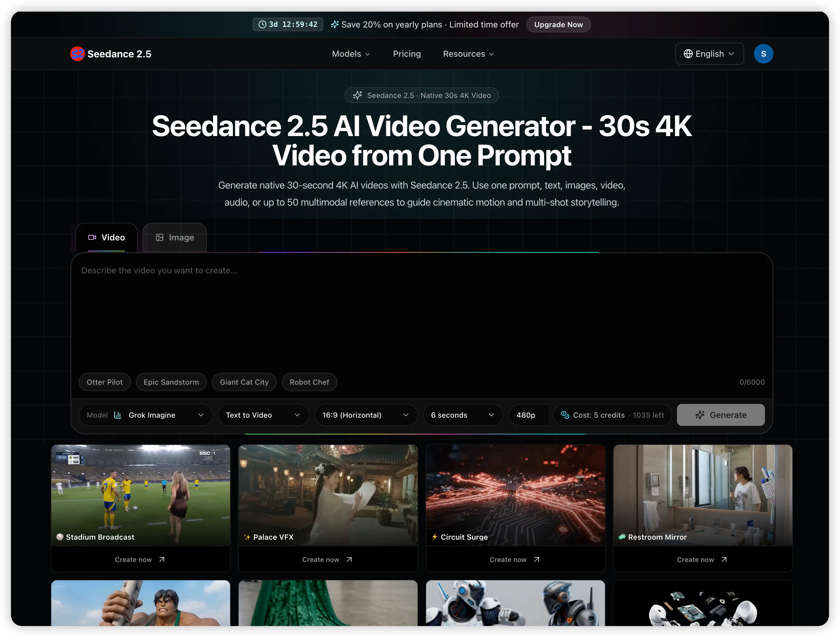
Task: Click the Seedance 2.5 brand name
Action: pyautogui.click(x=119, y=54)
